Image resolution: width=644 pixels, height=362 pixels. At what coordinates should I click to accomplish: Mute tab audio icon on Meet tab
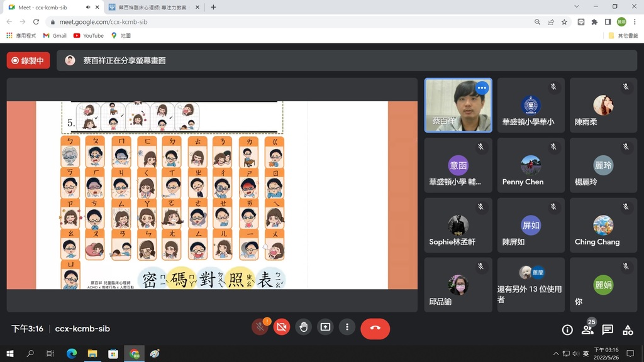[88, 8]
